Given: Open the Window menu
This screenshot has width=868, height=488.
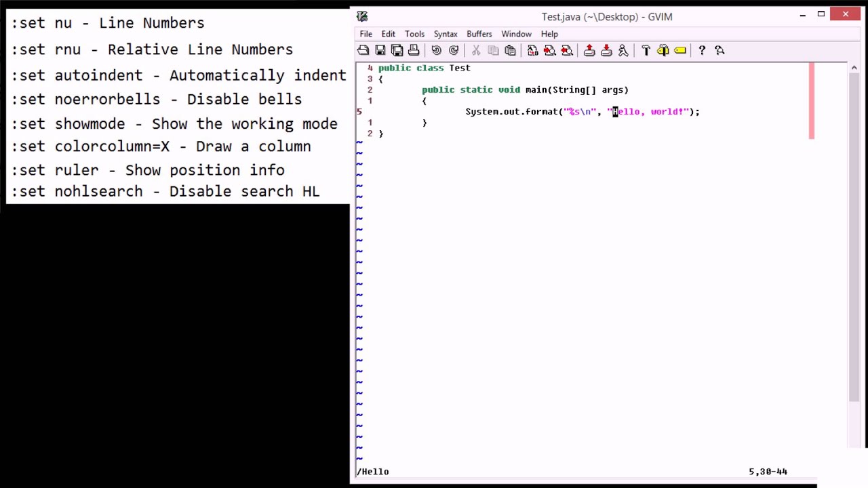Looking at the screenshot, I should point(516,34).
